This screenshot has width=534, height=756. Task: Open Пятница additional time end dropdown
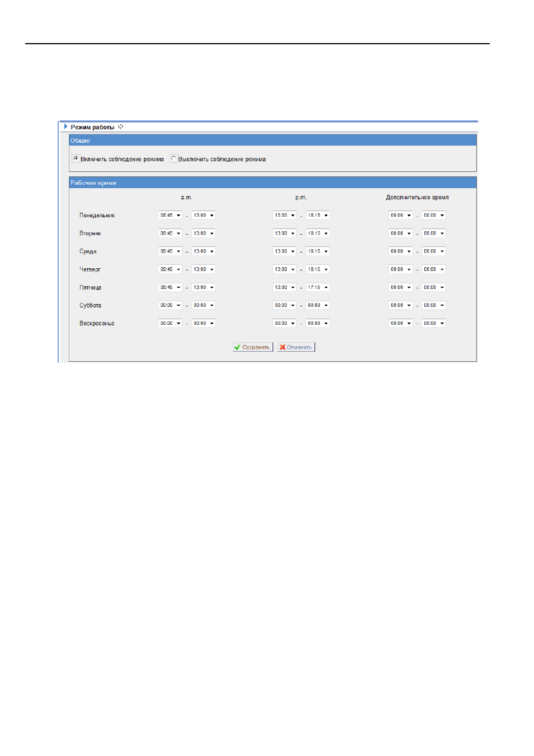(434, 287)
